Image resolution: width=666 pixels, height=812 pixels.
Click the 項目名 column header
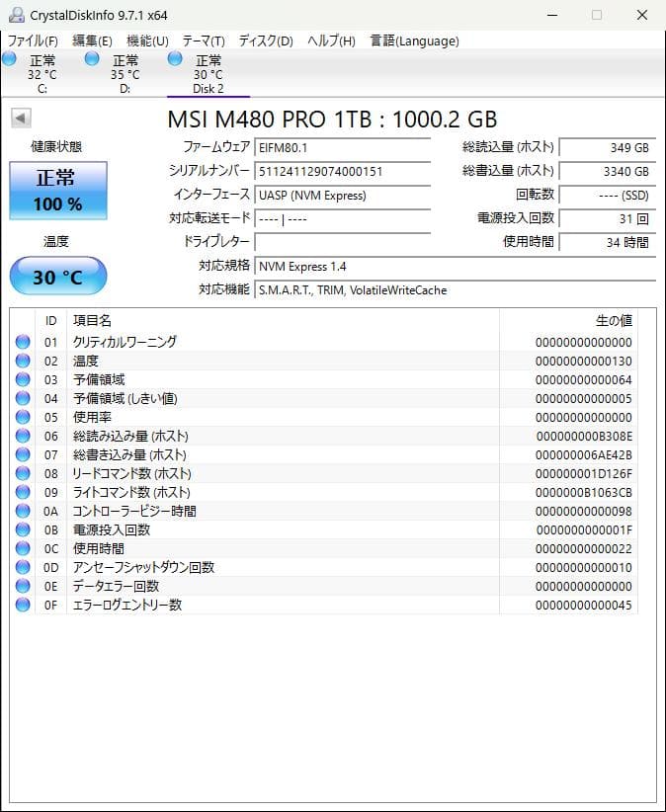click(283, 321)
